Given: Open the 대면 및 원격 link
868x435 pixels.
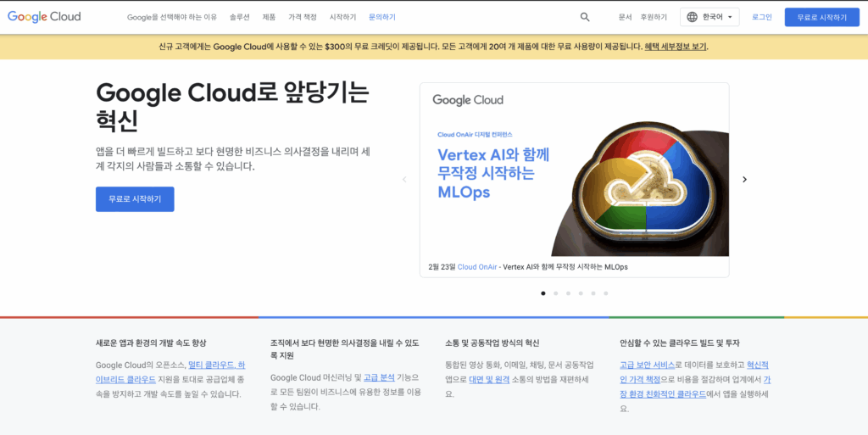Looking at the screenshot, I should (489, 380).
